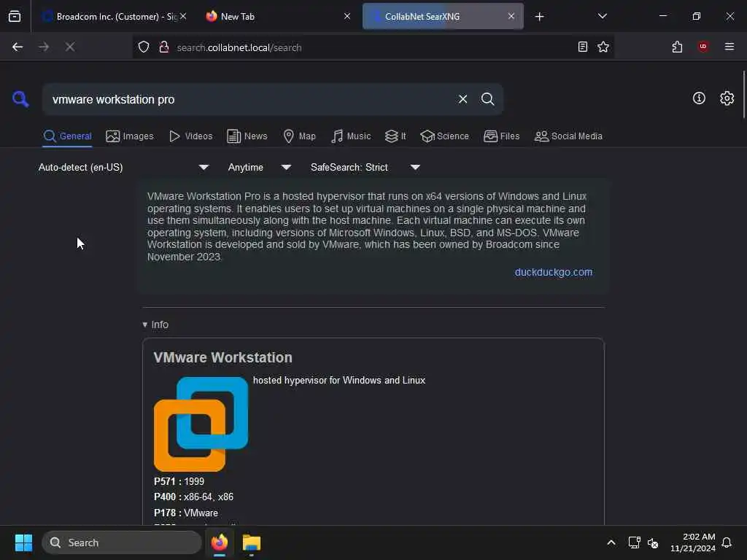Open the clock showing 2:02 AM
The height and width of the screenshot is (560, 747).
click(x=693, y=542)
